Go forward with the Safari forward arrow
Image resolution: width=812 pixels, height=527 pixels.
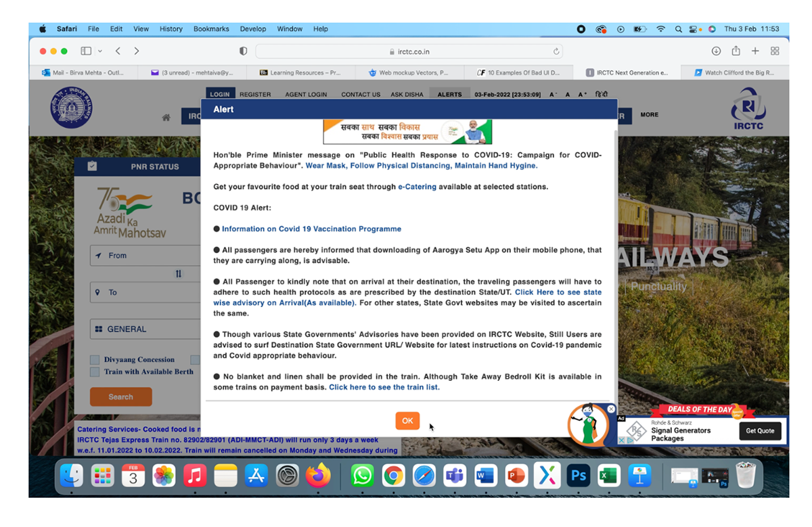(x=137, y=51)
